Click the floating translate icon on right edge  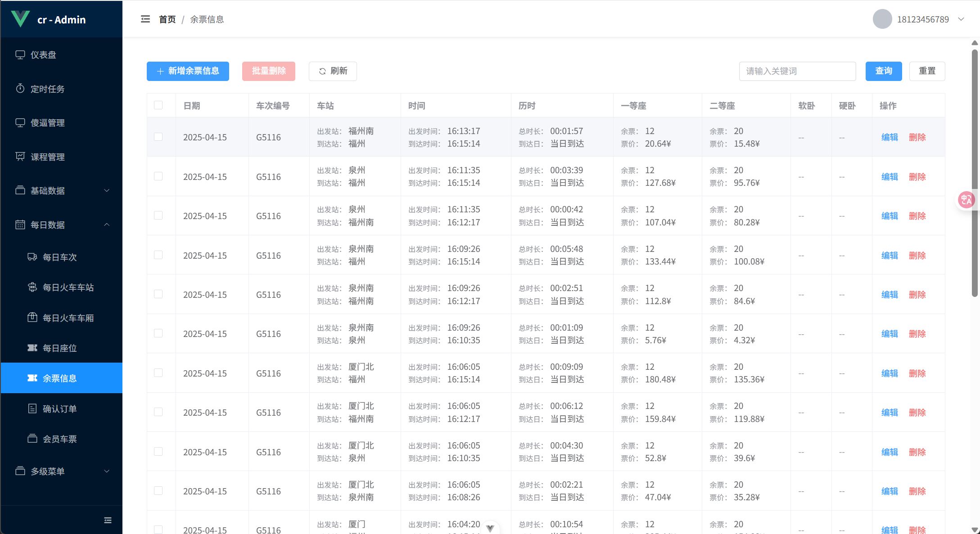(966, 200)
